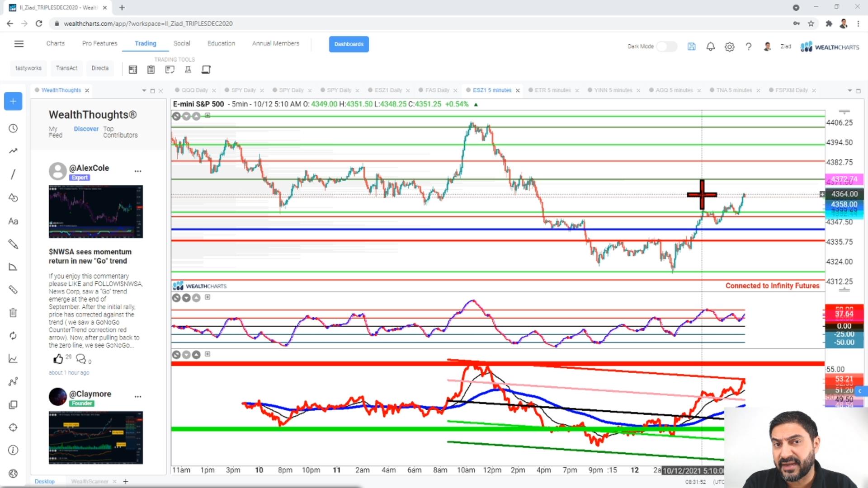
Task: Expand the side panel blue chevron tab
Action: pyautogui.click(x=860, y=391)
